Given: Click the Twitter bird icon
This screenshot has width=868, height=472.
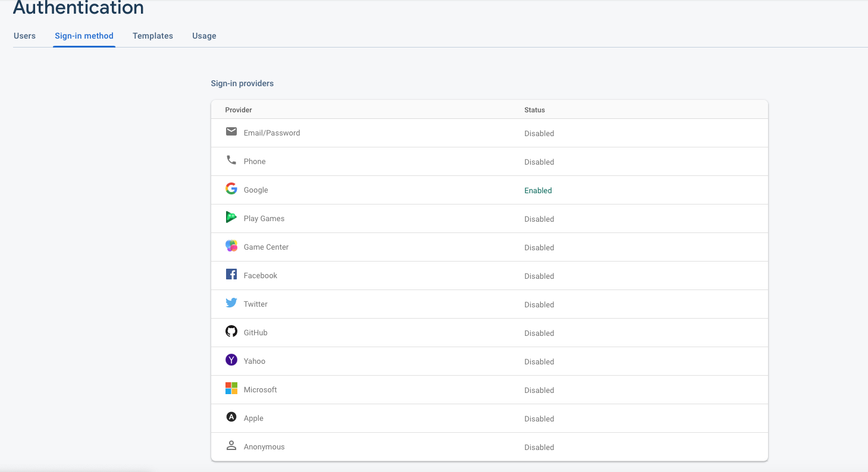Looking at the screenshot, I should pos(231,303).
